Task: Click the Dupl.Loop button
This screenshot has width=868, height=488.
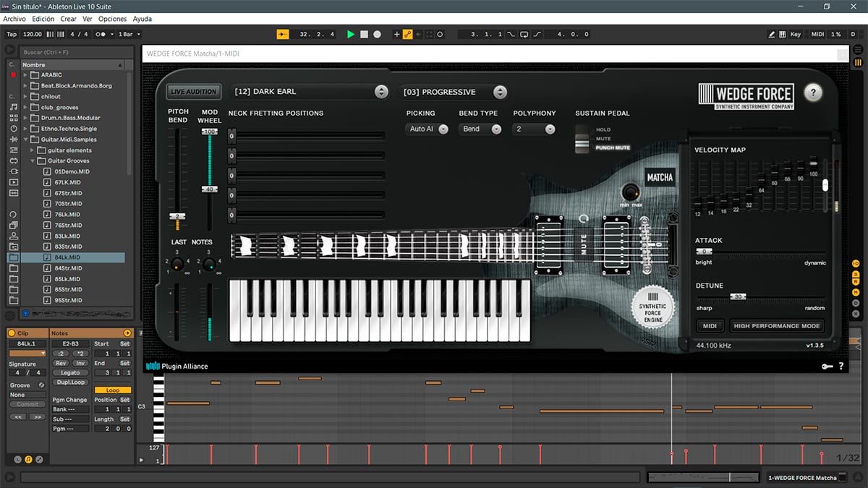Action: point(70,382)
